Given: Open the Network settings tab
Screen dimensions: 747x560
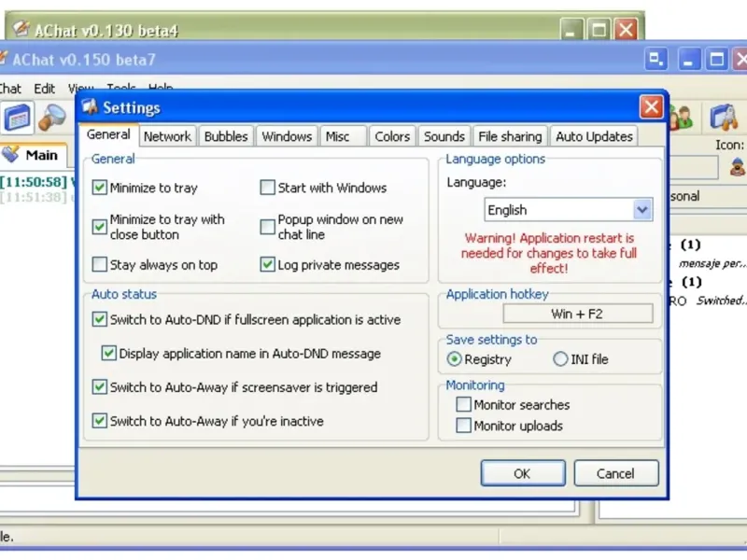Looking at the screenshot, I should coord(167,136).
